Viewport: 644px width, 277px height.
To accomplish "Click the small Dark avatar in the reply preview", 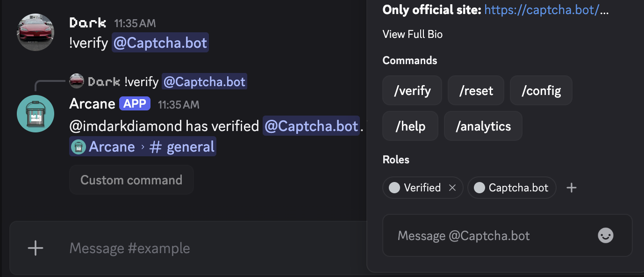I will coord(76,80).
